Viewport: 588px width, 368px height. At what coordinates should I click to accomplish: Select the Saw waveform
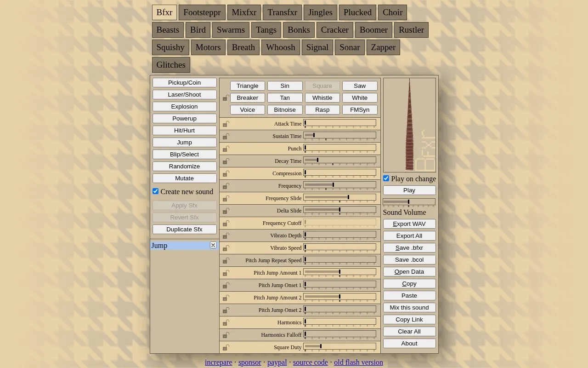(x=360, y=86)
